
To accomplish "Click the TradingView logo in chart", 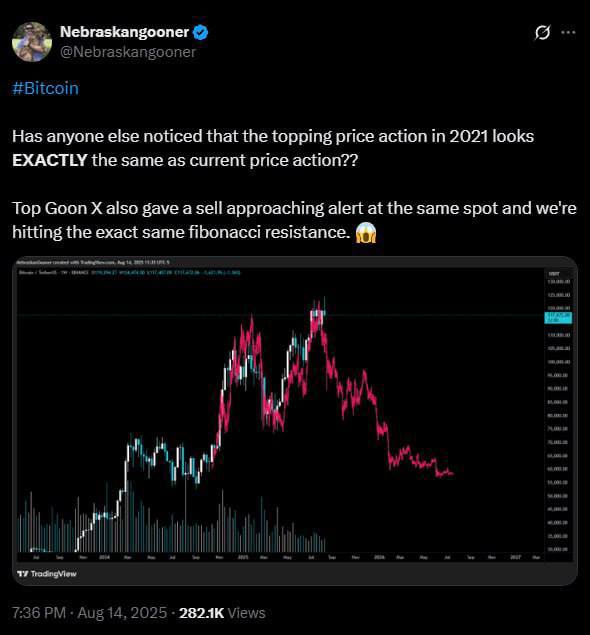I will tap(47, 573).
